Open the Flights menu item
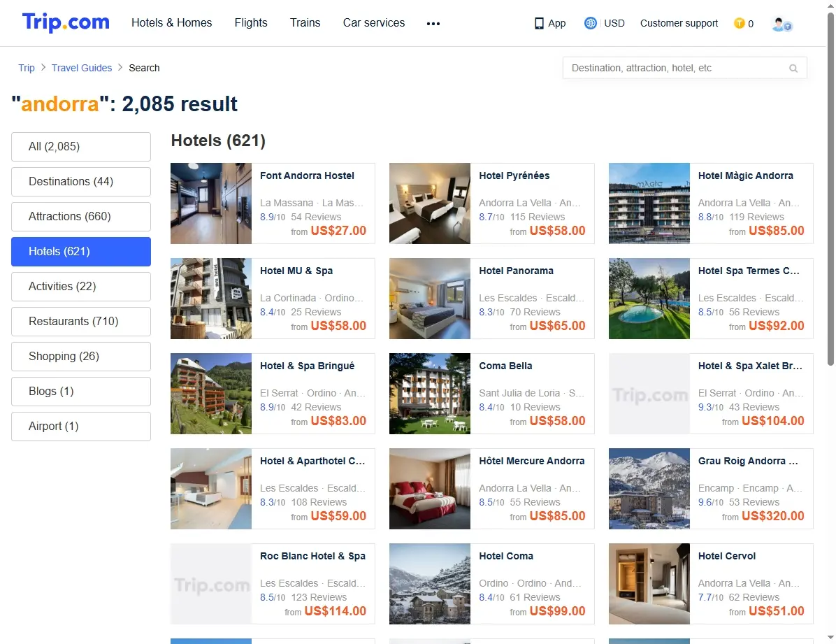Image resolution: width=836 pixels, height=644 pixels. point(250,22)
